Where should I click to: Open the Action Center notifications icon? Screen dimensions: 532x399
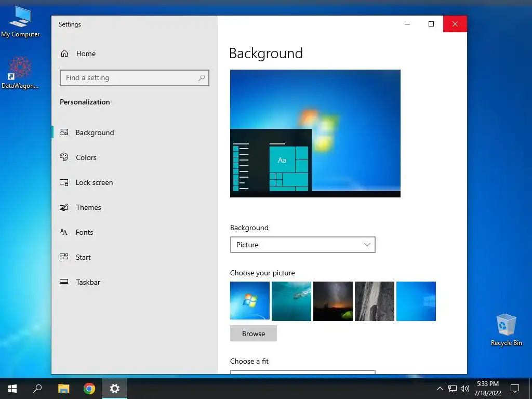pyautogui.click(x=515, y=389)
